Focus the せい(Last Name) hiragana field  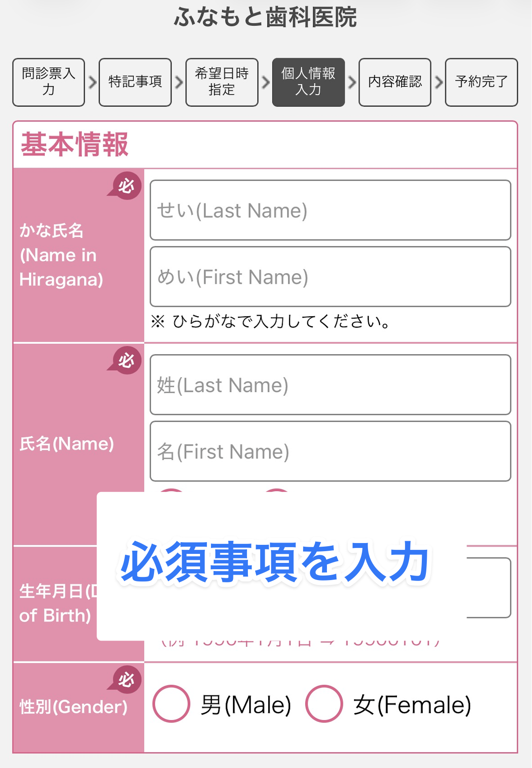(x=331, y=210)
